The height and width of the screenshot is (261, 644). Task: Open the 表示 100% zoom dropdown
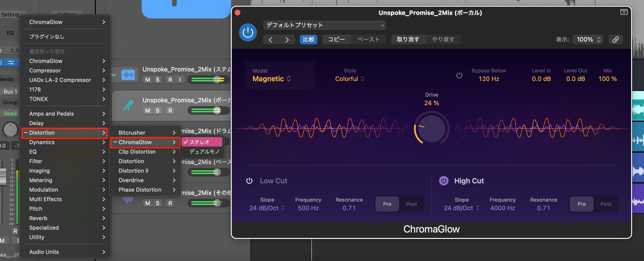point(588,39)
